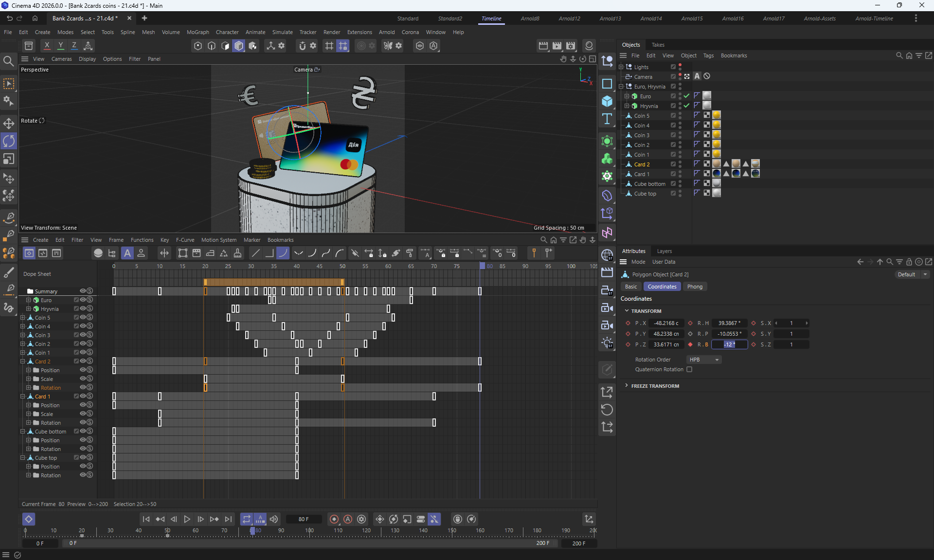Enable the Quaternion Rotation checkbox
This screenshot has width=934, height=560.
coord(689,369)
